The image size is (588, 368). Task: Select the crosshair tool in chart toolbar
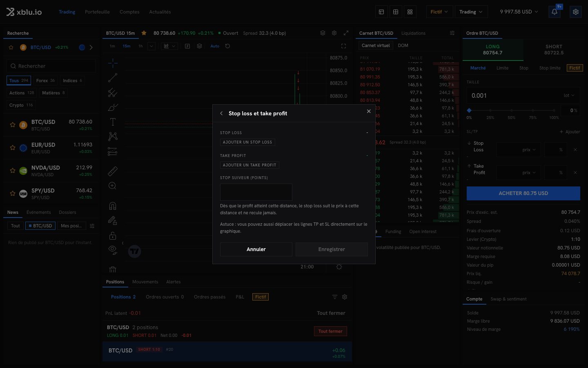[113, 63]
